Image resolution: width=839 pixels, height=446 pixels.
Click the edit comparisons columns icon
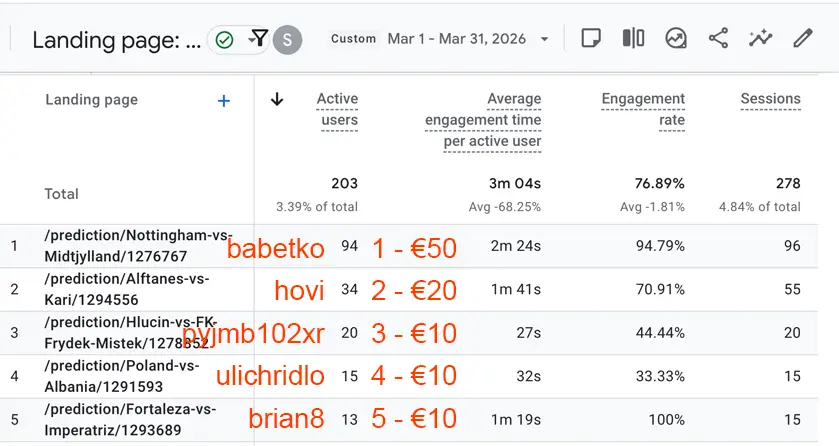click(x=633, y=38)
